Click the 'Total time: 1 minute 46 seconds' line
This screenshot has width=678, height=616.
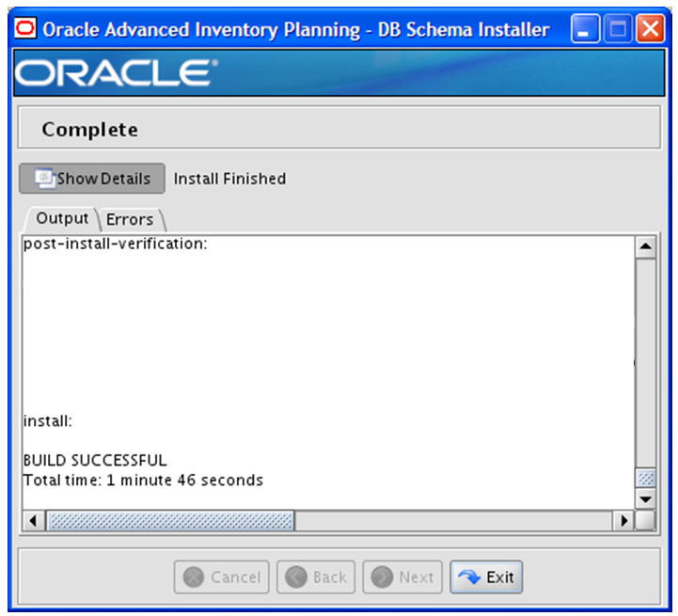point(143,481)
